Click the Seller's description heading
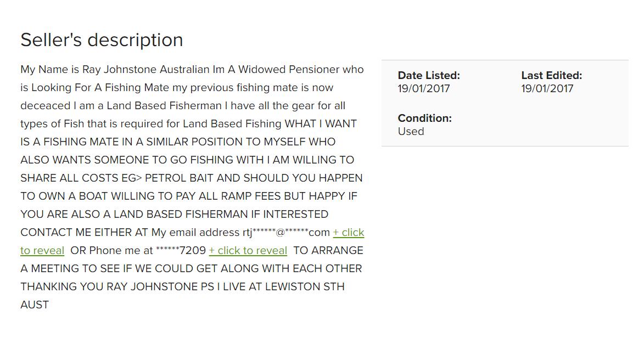 point(102,40)
